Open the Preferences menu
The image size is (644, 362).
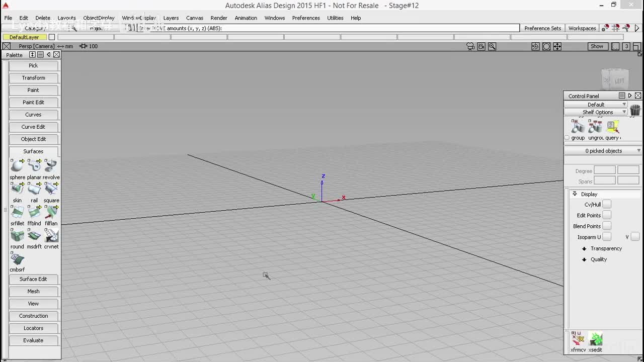click(306, 18)
